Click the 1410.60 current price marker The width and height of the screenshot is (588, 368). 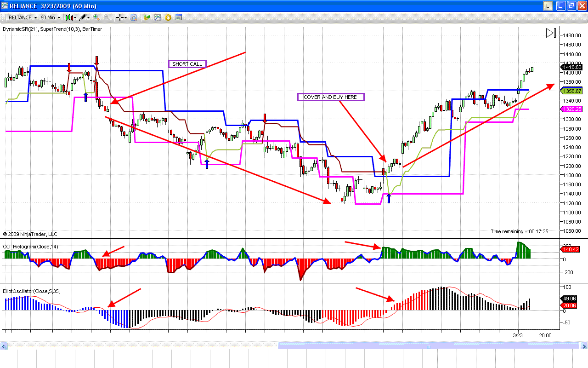pyautogui.click(x=571, y=68)
